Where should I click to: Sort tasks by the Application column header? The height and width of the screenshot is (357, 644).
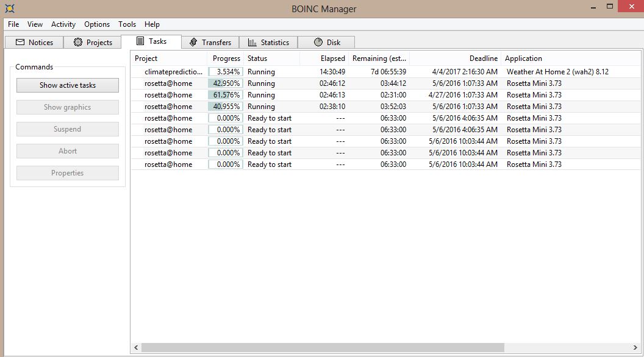coord(571,58)
